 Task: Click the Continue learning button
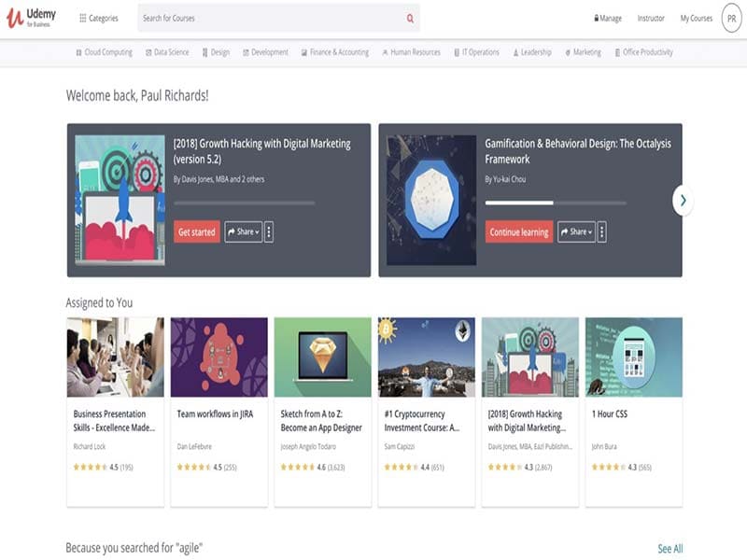tap(519, 231)
